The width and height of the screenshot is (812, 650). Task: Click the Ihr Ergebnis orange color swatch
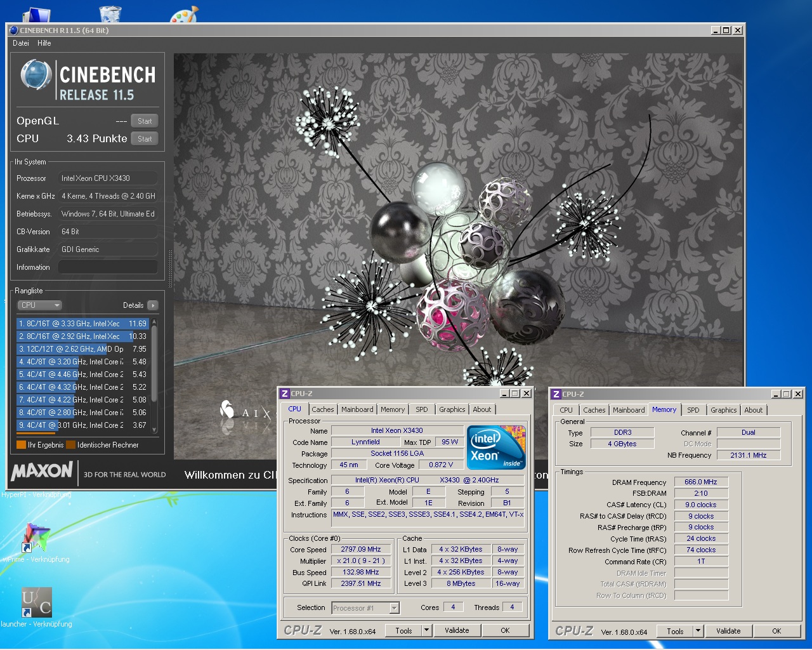coord(21,445)
